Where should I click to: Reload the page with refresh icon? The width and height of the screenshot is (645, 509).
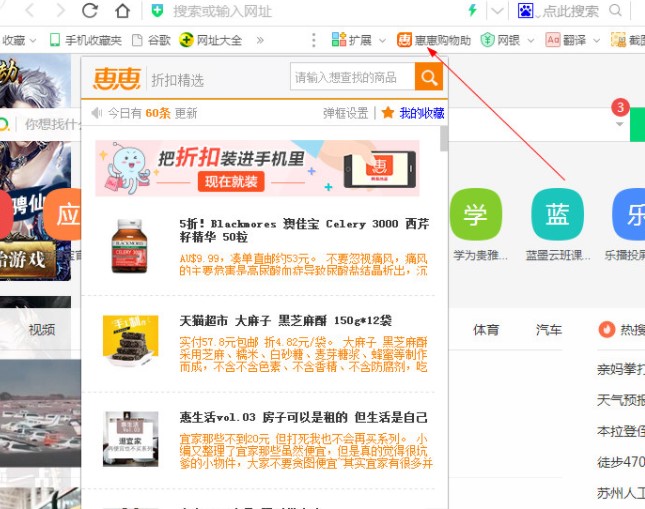pyautogui.click(x=90, y=10)
